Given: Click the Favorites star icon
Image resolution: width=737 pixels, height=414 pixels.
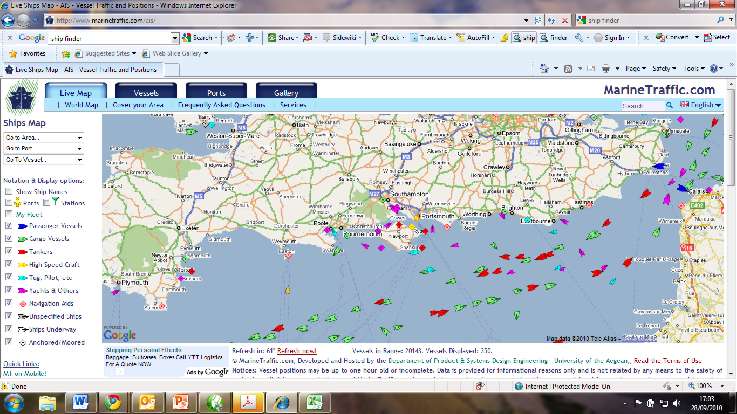Looking at the screenshot, I should click(x=15, y=53).
